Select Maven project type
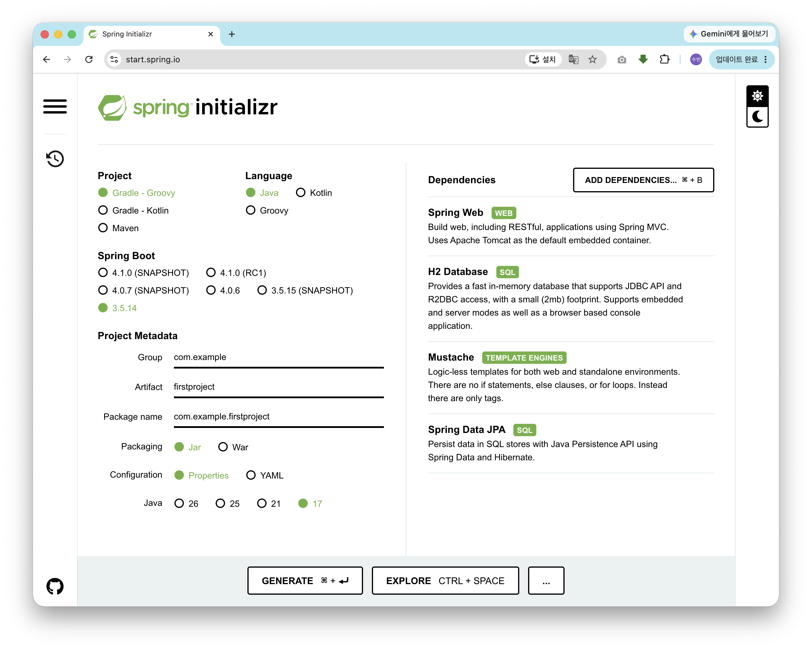The width and height of the screenshot is (812, 650). click(x=118, y=228)
